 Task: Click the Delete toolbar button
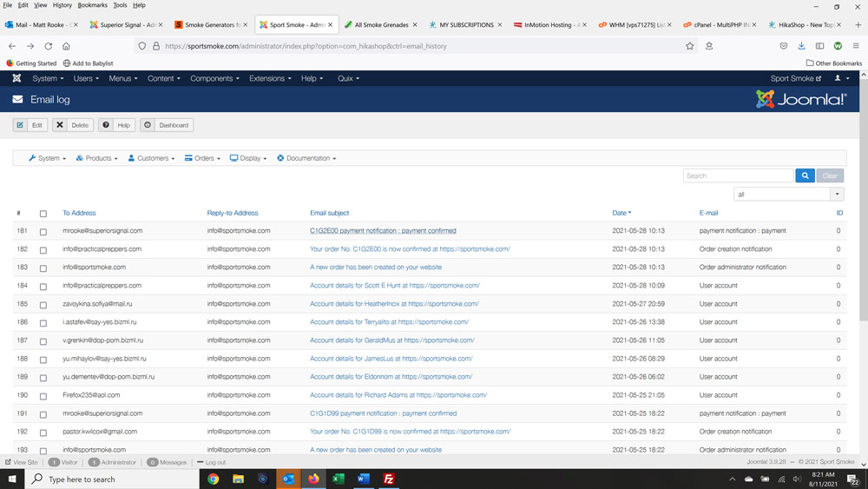73,125
